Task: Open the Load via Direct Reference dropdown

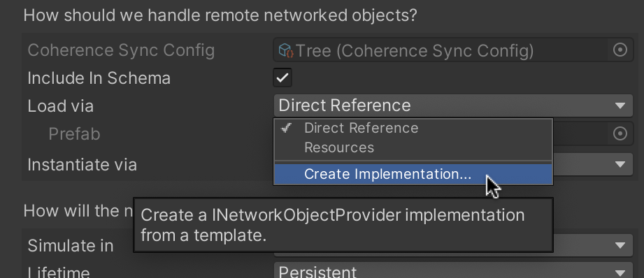Action: (453, 105)
